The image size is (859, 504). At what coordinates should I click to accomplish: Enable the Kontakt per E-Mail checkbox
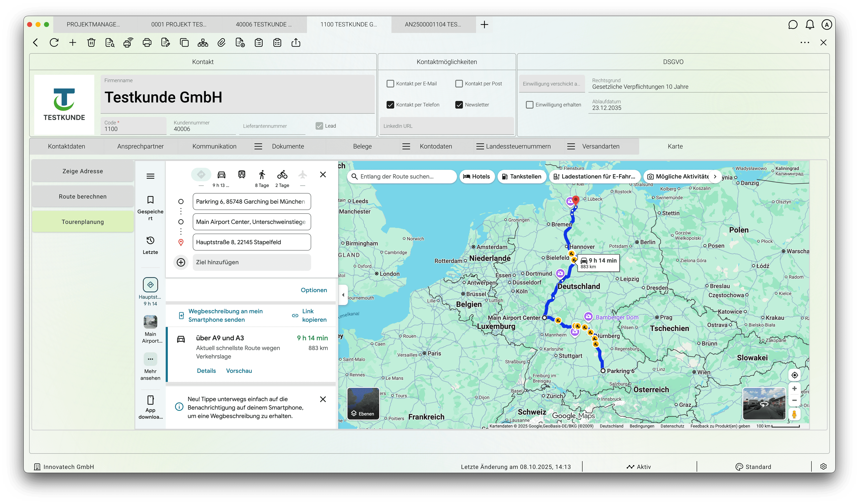coord(390,84)
